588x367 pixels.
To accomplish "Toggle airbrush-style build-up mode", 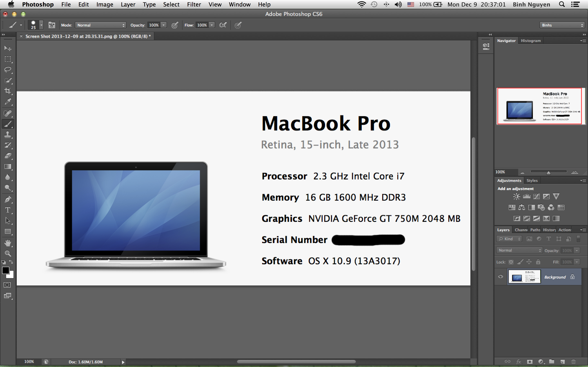I will tap(223, 25).
